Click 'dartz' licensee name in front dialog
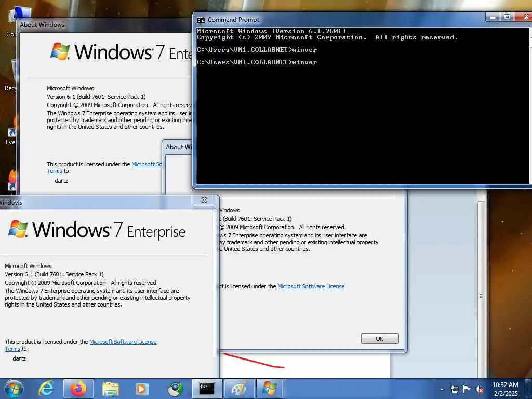The width and height of the screenshot is (532, 399). pos(19,358)
